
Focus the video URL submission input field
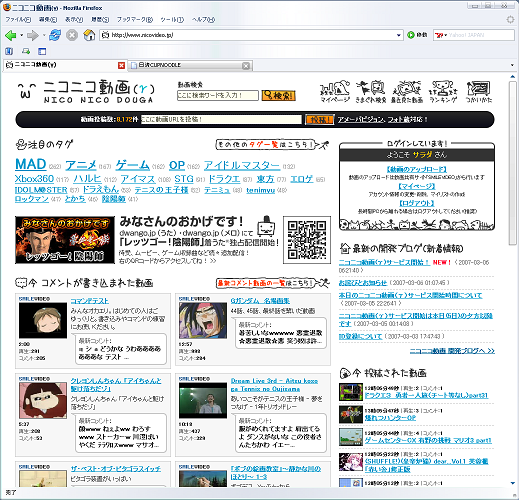coord(221,120)
